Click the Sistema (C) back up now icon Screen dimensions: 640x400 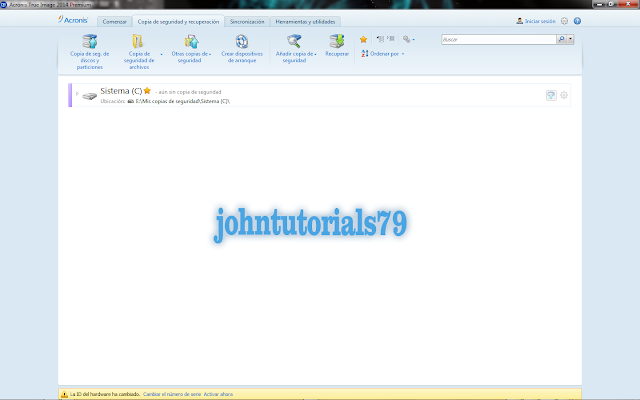point(551,95)
